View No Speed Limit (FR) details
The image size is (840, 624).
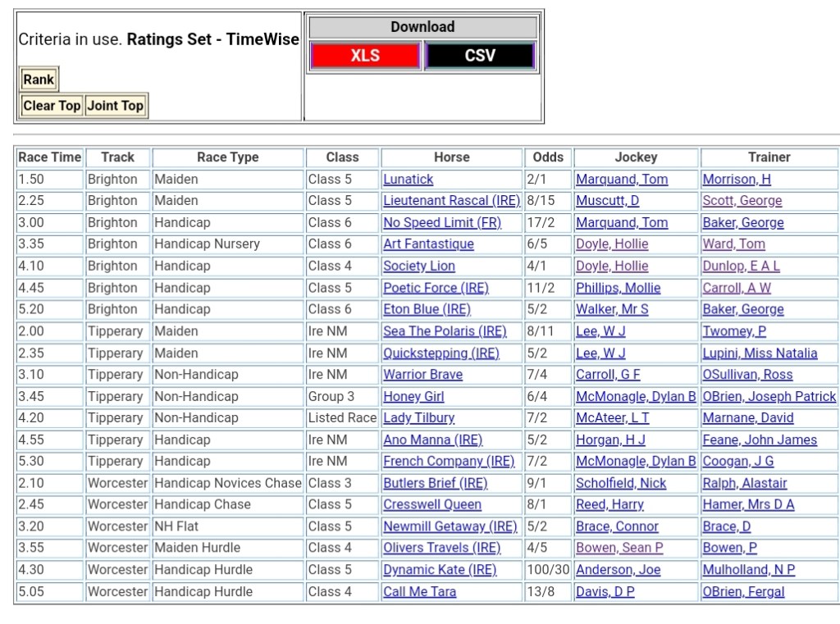[441, 223]
